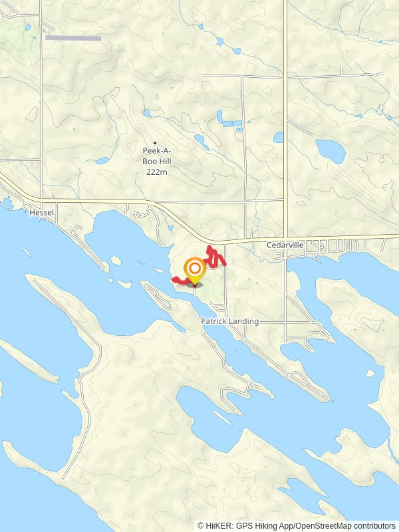
Task: Click the pond at the far top left
Action: [x=28, y=27]
